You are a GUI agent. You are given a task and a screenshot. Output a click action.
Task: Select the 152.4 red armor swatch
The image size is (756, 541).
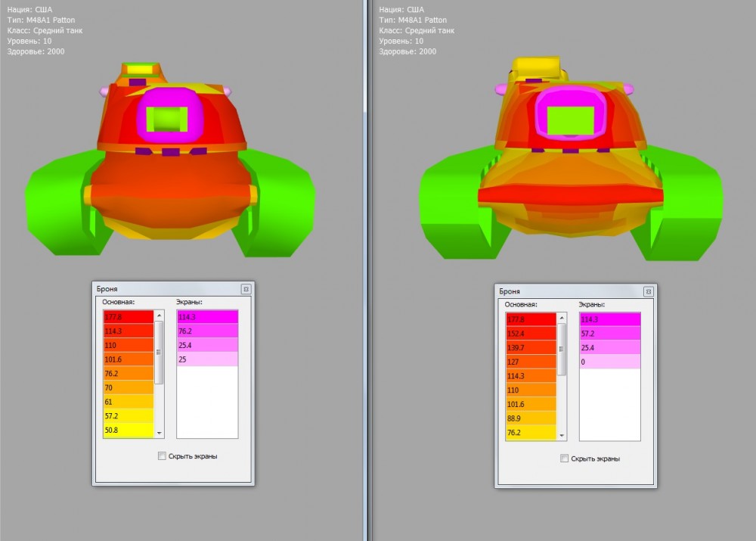(531, 333)
